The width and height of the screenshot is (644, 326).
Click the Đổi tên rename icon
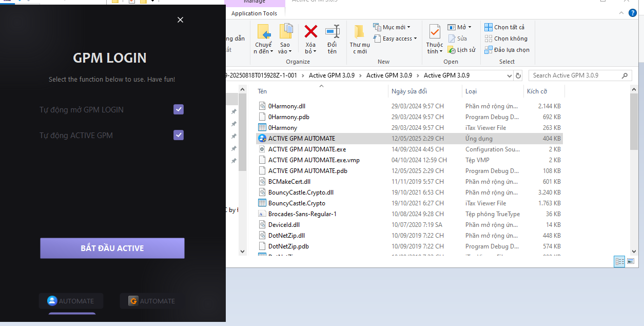[x=333, y=31]
